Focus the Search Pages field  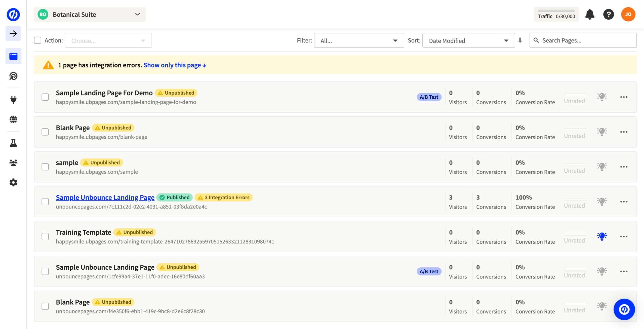583,40
